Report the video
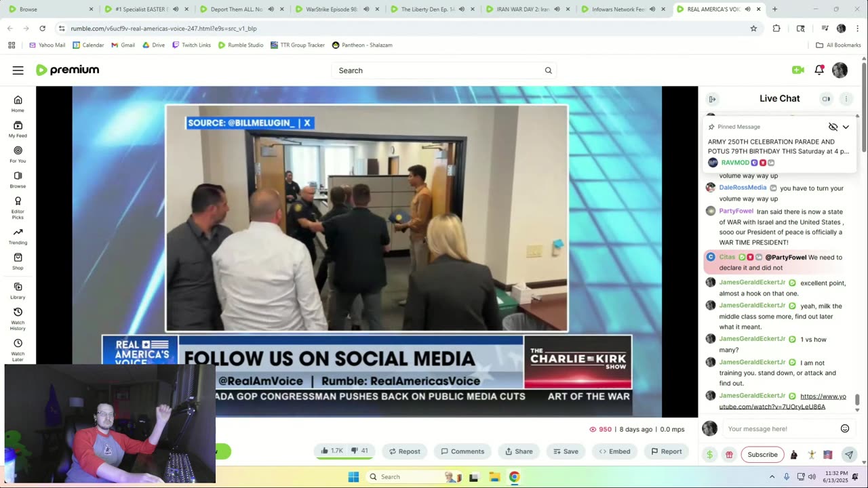Image resolution: width=868 pixels, height=488 pixels. click(x=666, y=451)
